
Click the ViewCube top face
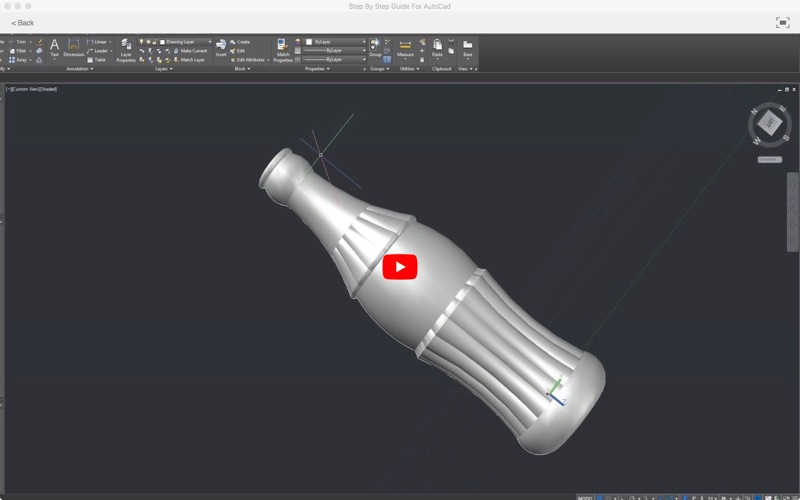coord(769,123)
